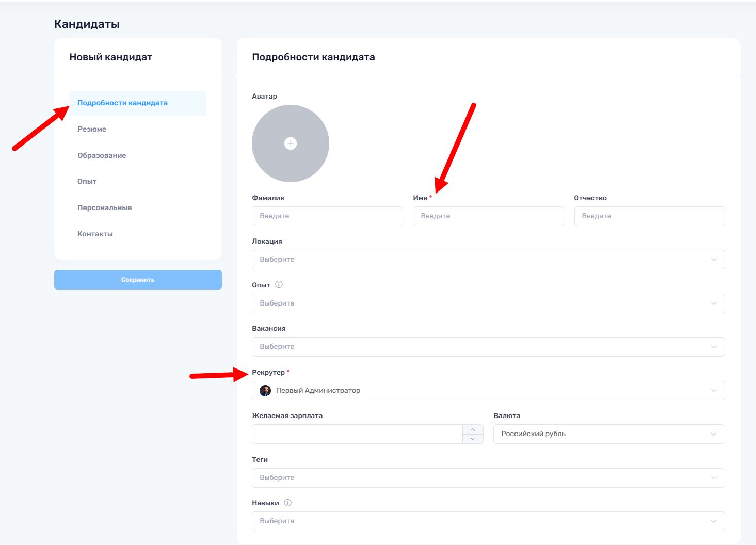Expand the Вакансия dropdown list
This screenshot has height=545, width=756.
coord(488,347)
